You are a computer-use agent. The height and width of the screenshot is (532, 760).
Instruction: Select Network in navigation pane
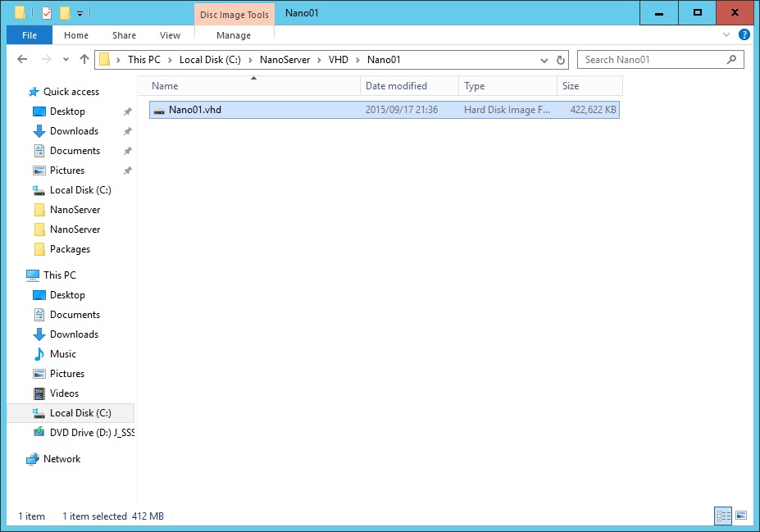[x=61, y=459]
